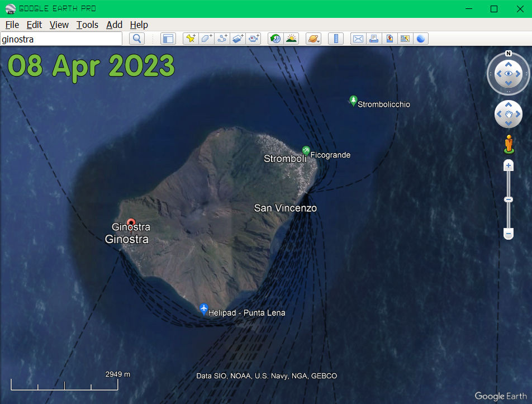The height and width of the screenshot is (404, 532).
Task: Open the File menu
Action: (12, 25)
